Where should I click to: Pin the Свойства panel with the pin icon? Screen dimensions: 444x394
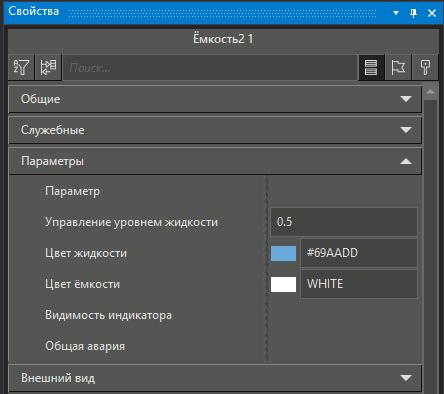click(413, 13)
